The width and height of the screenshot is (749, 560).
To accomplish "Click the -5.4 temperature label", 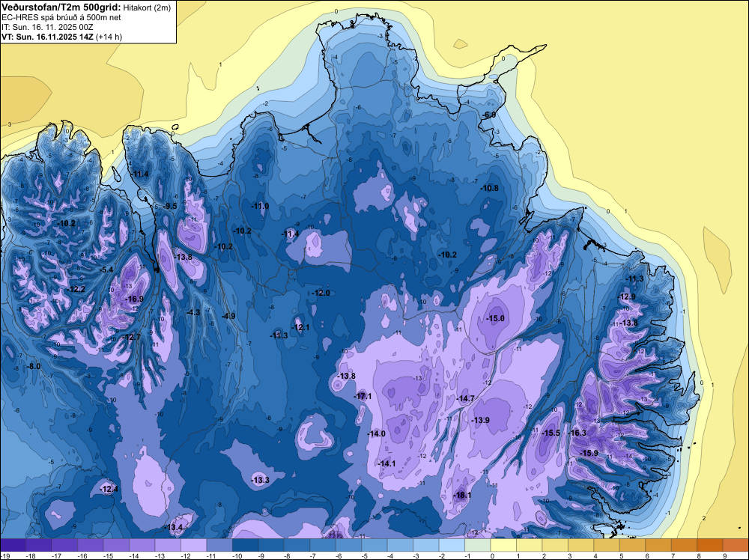I will (x=106, y=270).
